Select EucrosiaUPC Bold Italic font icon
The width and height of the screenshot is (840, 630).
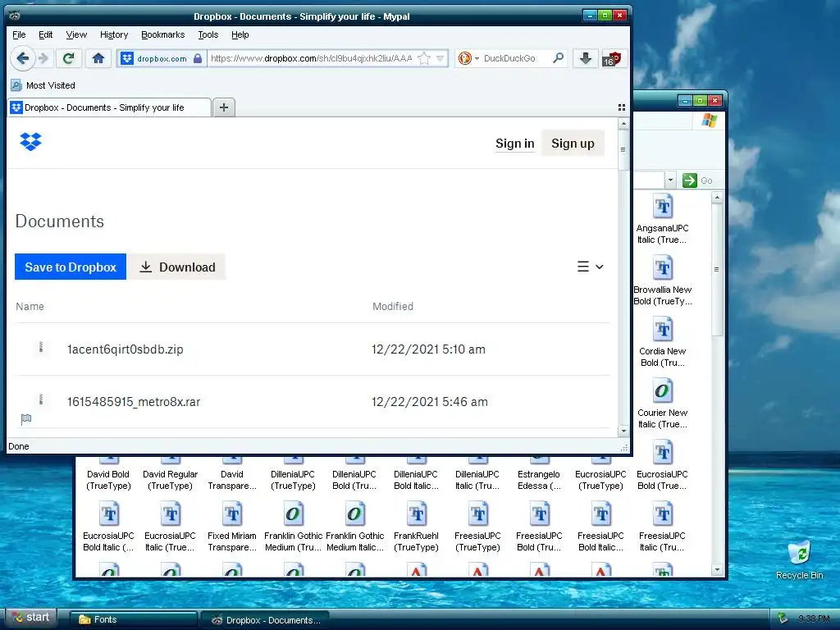click(x=109, y=514)
